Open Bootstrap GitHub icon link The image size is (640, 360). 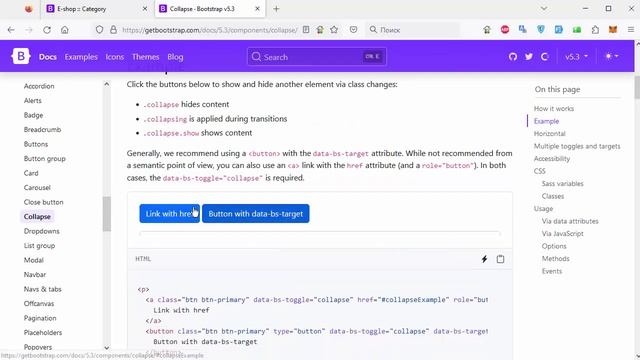click(513, 57)
